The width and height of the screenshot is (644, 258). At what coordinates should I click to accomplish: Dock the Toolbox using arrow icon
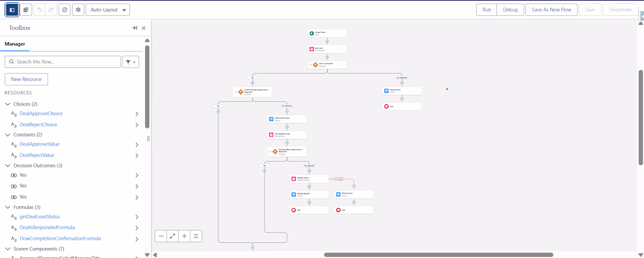tap(134, 28)
